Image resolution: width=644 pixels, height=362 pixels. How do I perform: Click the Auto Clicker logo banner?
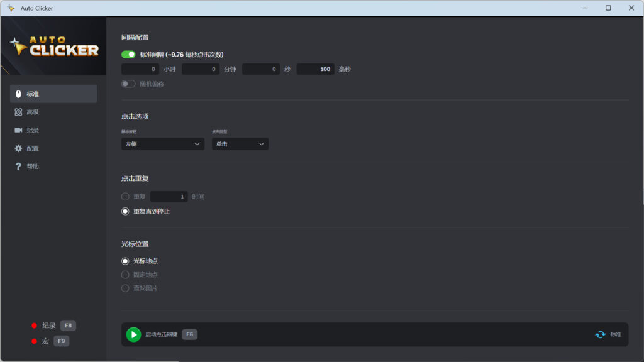coord(53,47)
